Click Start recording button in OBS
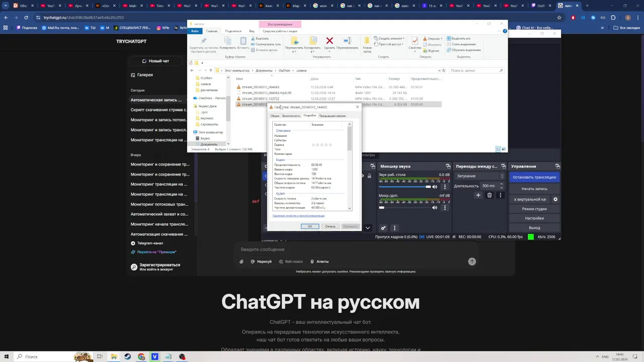 click(x=534, y=189)
